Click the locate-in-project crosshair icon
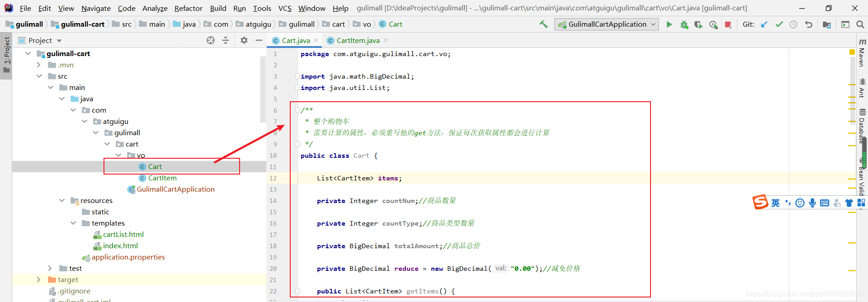This screenshot has width=868, height=302. pos(211,40)
